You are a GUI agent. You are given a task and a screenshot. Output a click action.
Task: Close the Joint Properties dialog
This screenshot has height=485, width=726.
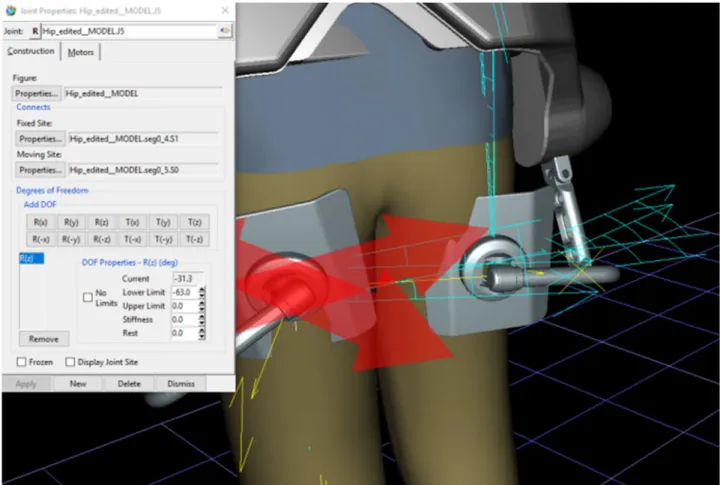(225, 10)
